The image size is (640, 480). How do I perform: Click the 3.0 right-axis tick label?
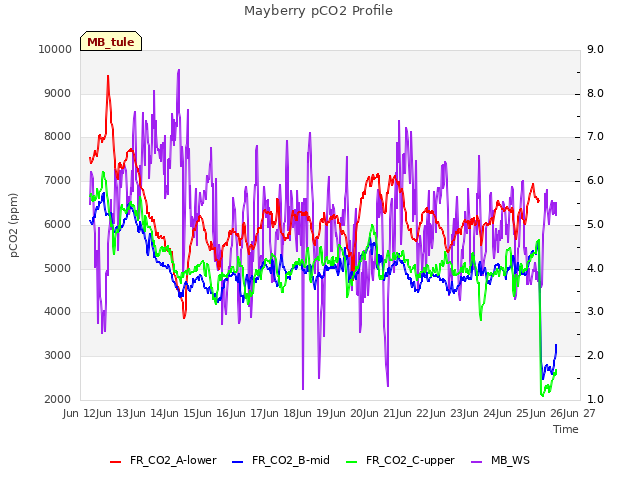(596, 312)
